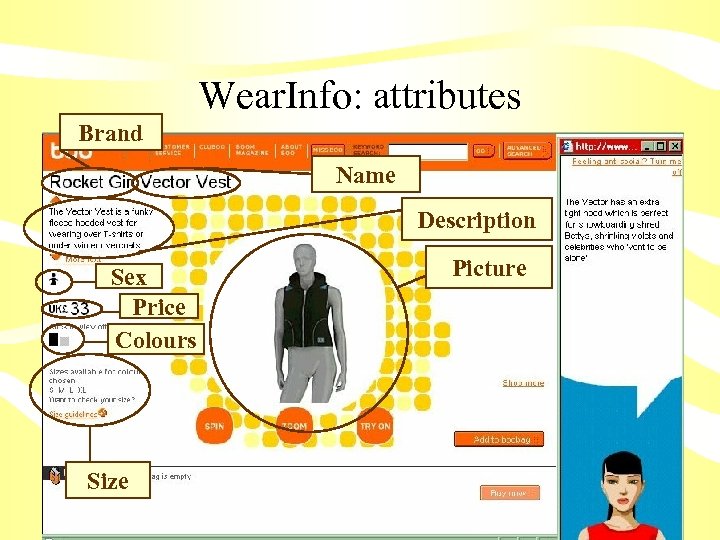The image size is (720, 540).
Task: Focus the keyword search input field
Action: [x=428, y=152]
